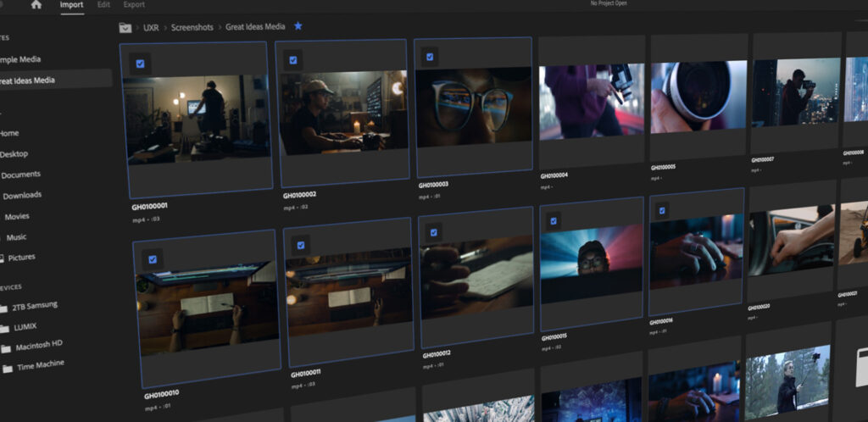Select the GH0100011 overhead desk thumbnail

coord(348,291)
